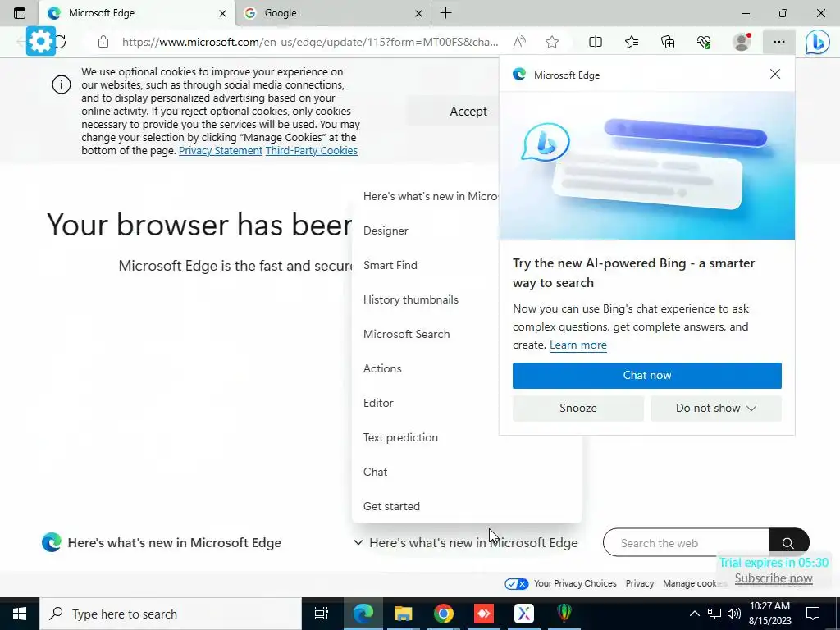Viewport: 840px width, 630px height.
Task: Open the Collections icon
Action: click(668, 42)
